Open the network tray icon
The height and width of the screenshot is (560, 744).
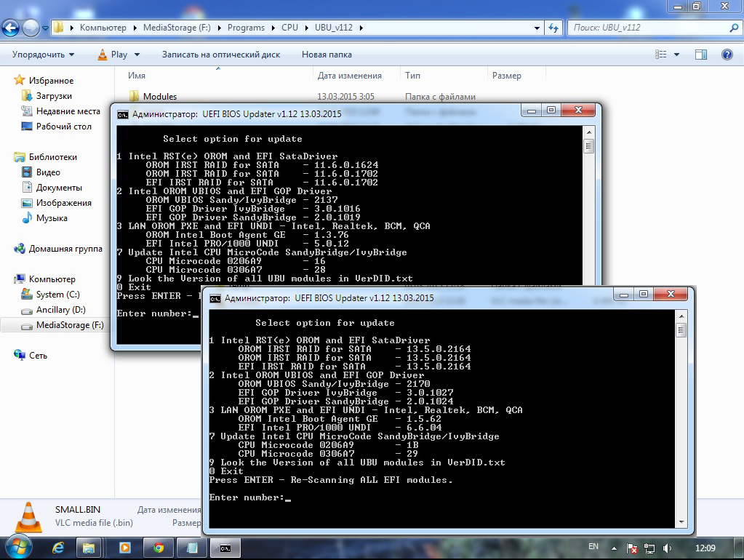pyautogui.click(x=649, y=548)
